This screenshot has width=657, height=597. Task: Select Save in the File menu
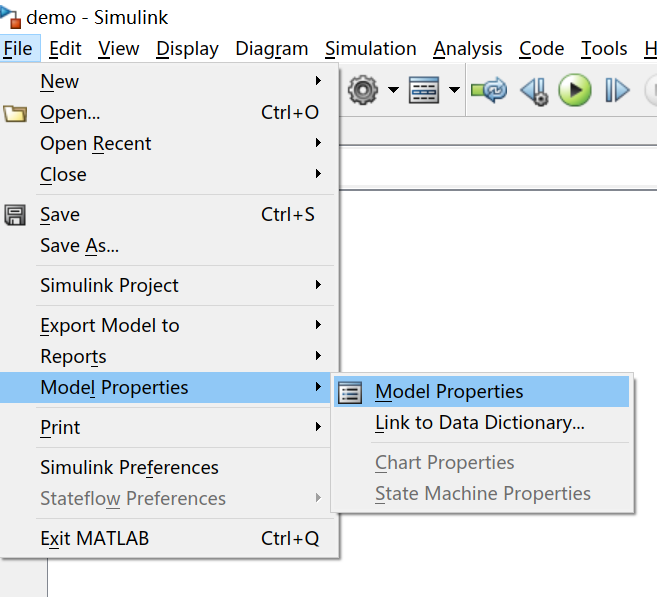(169, 215)
